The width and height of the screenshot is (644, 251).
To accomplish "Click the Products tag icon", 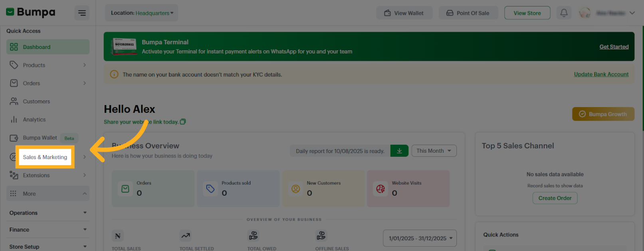I will (x=14, y=65).
